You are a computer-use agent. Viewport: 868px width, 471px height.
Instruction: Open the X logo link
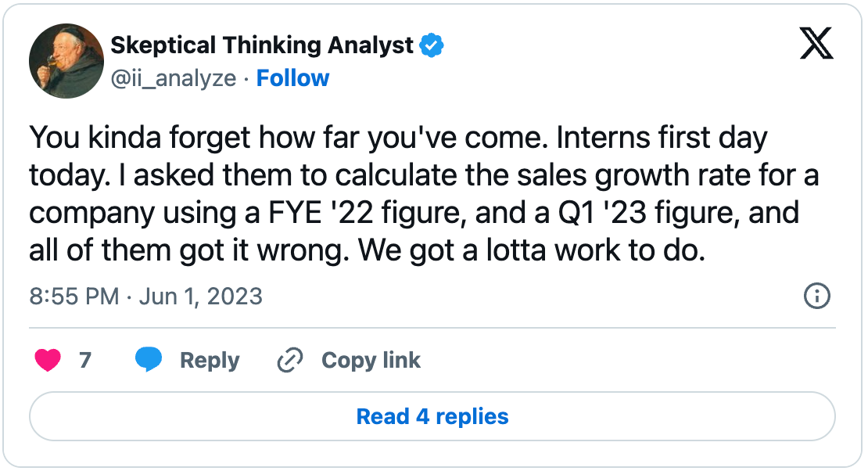pyautogui.click(x=816, y=43)
